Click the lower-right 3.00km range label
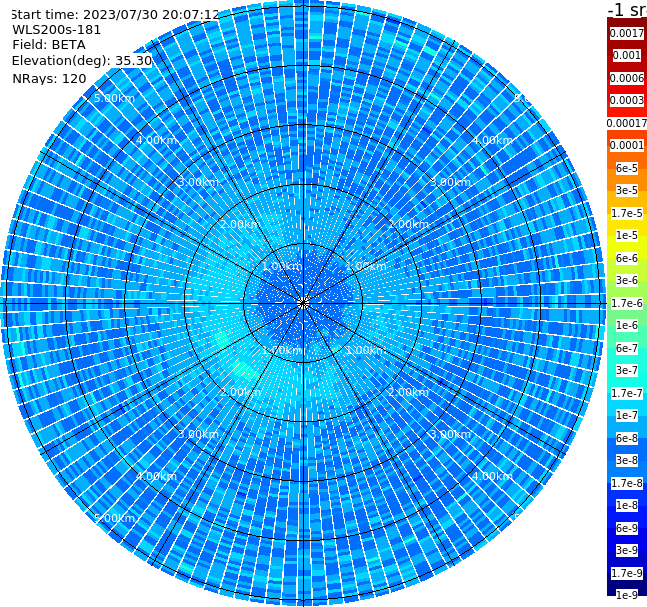The image size is (647, 607). pyautogui.click(x=450, y=434)
